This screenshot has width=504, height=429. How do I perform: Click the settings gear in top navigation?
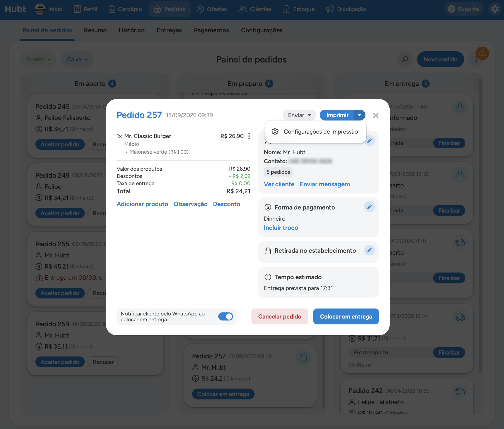[x=495, y=9]
